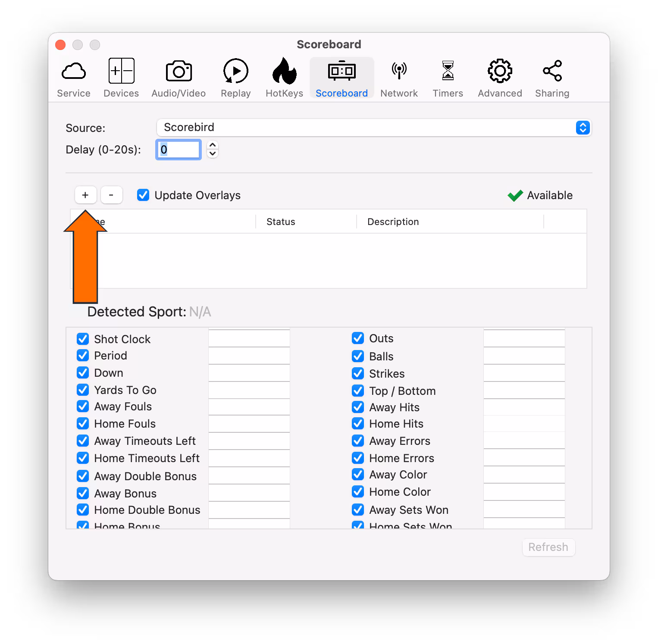Toggle the Home Color checkbox
Screen dimensions: 658x644
[x=358, y=491]
